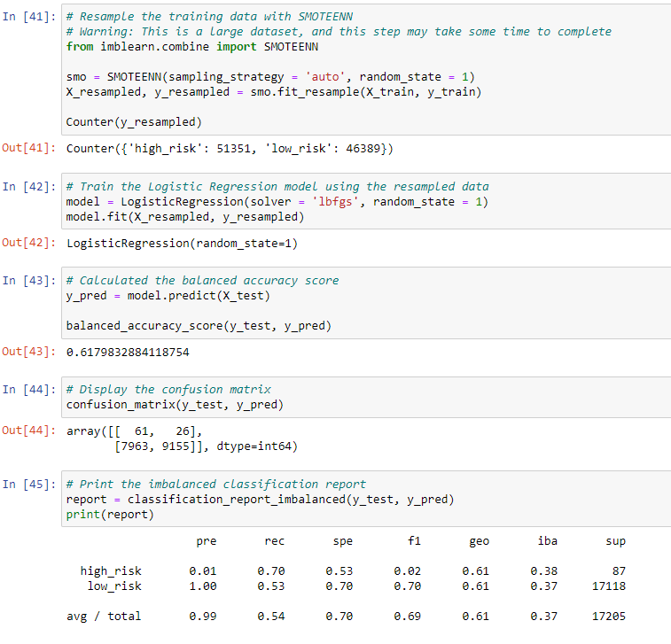
Task: Click the Out[41] output prompt
Action: tap(28, 148)
